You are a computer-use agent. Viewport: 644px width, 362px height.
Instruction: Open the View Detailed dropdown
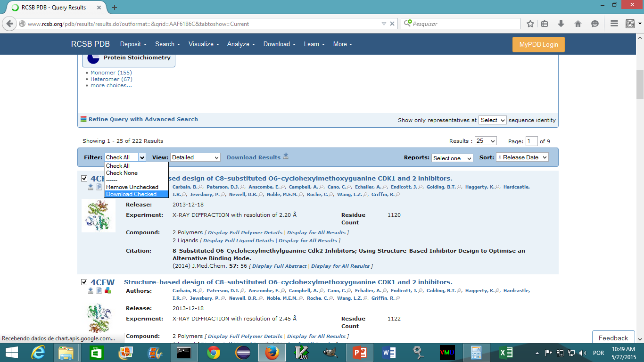pos(195,157)
